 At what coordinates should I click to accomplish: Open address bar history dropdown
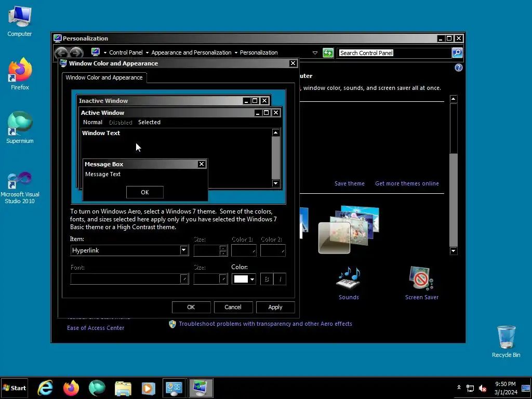[x=315, y=53]
